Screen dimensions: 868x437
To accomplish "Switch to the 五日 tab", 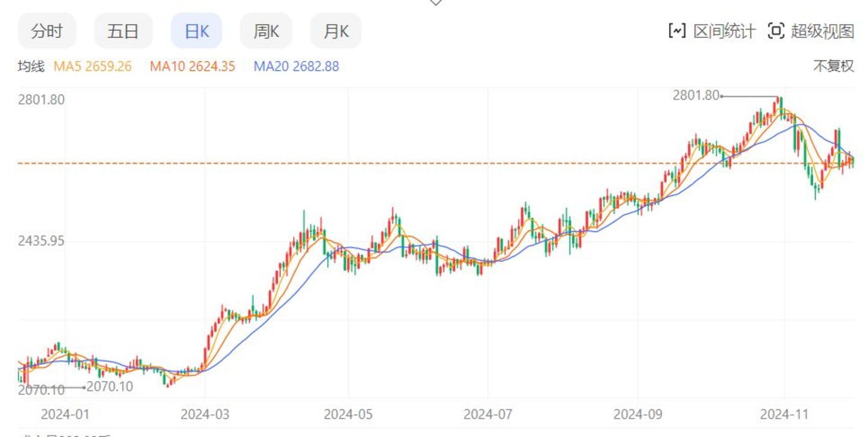I will click(x=123, y=31).
